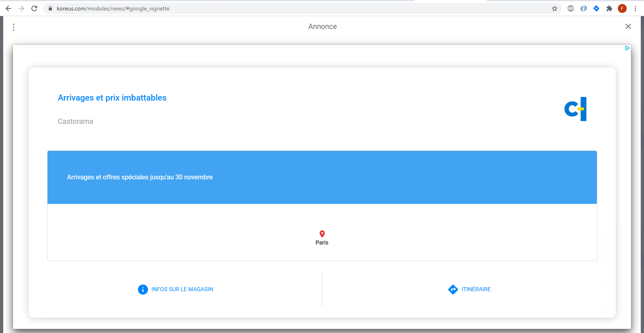Click the blue special offers banner
This screenshot has width=644, height=333.
click(322, 177)
